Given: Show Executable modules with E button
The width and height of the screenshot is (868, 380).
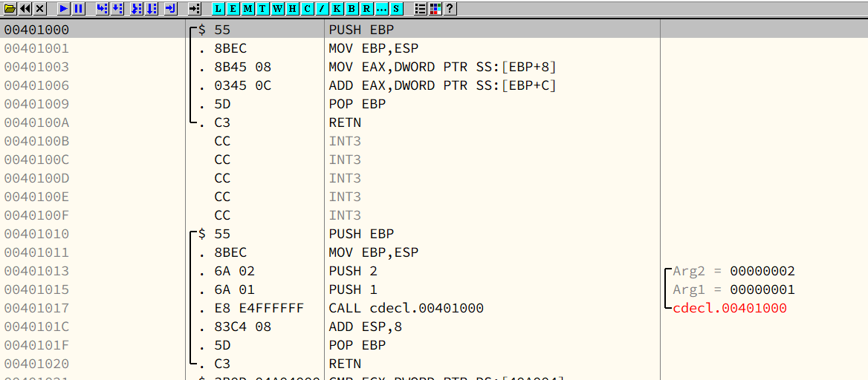Looking at the screenshot, I should click(233, 9).
